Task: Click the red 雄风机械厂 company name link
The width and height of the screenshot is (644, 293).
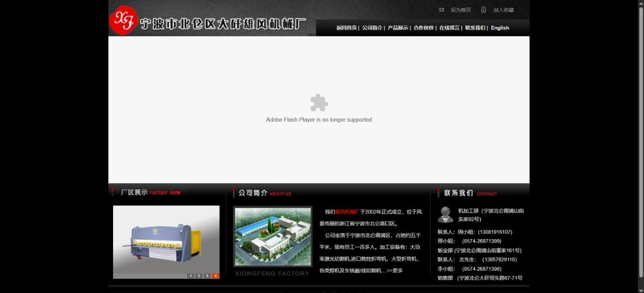Action: pos(347,212)
